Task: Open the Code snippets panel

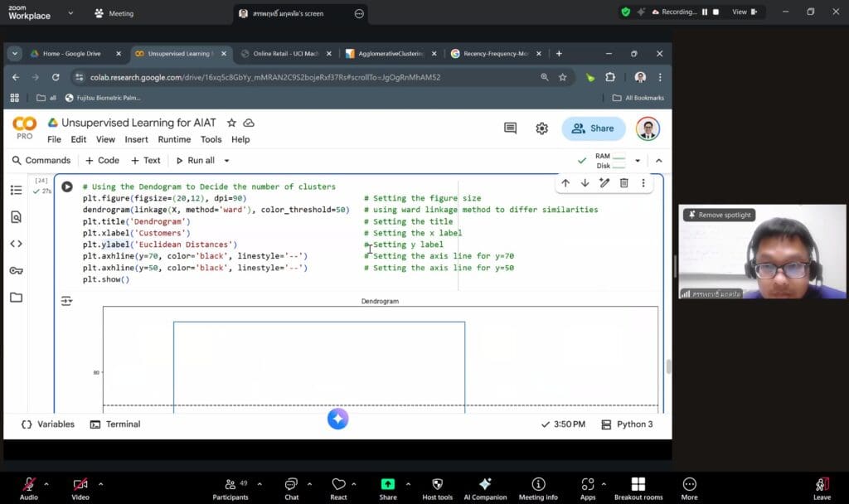Action: 16,245
